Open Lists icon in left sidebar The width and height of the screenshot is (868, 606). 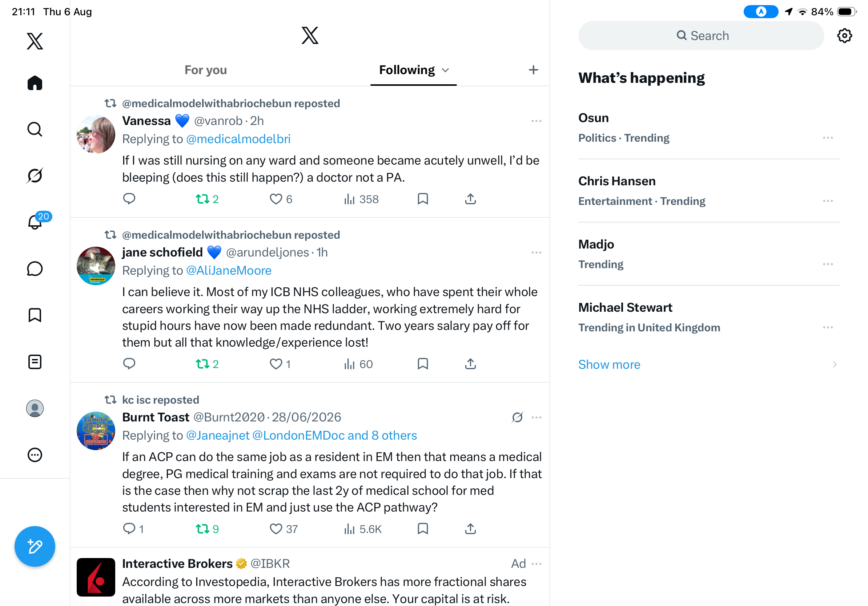pos(35,361)
